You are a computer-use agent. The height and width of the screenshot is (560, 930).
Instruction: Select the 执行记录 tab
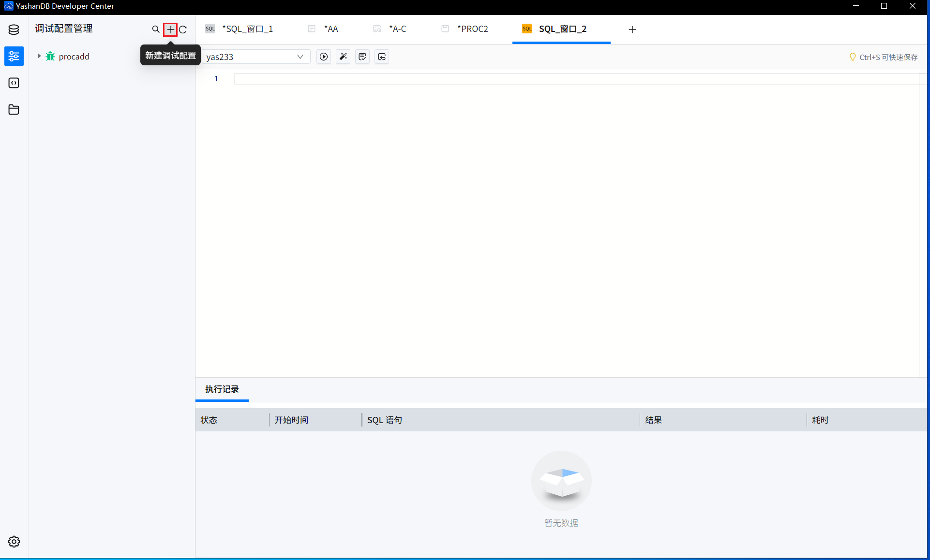[222, 389]
